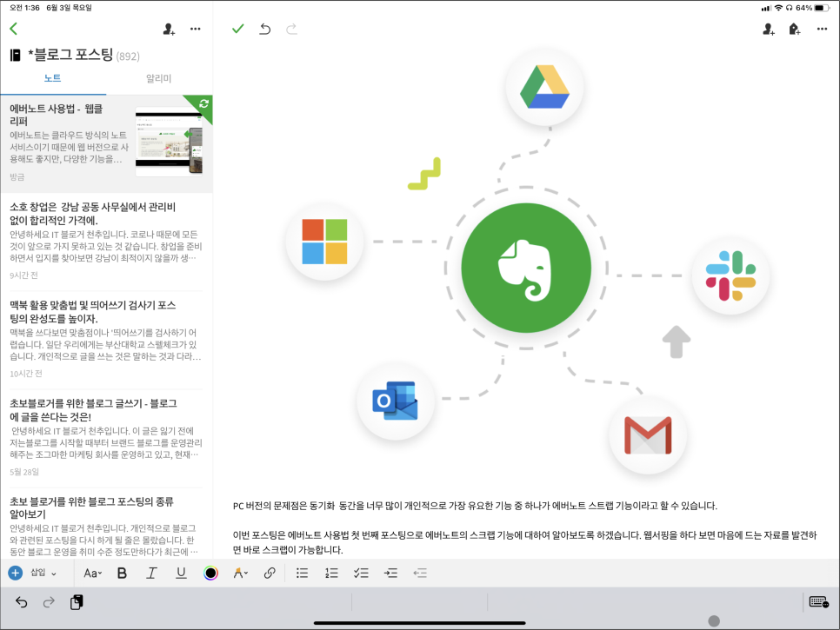This screenshot has width=840, height=630.
Task: Apply numbered list
Action: pos(331,574)
